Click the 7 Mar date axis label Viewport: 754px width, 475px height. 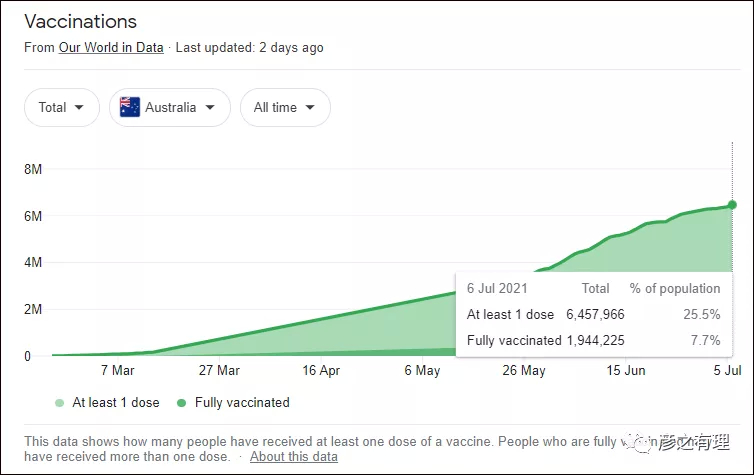pyautogui.click(x=117, y=370)
